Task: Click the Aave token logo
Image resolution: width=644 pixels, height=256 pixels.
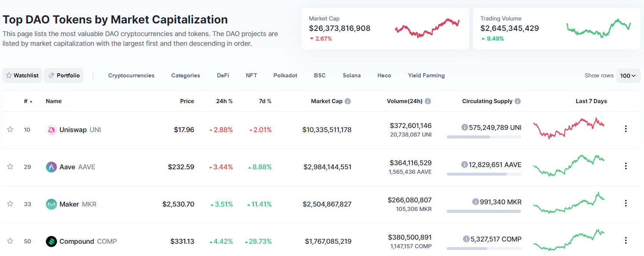Action: click(x=51, y=167)
